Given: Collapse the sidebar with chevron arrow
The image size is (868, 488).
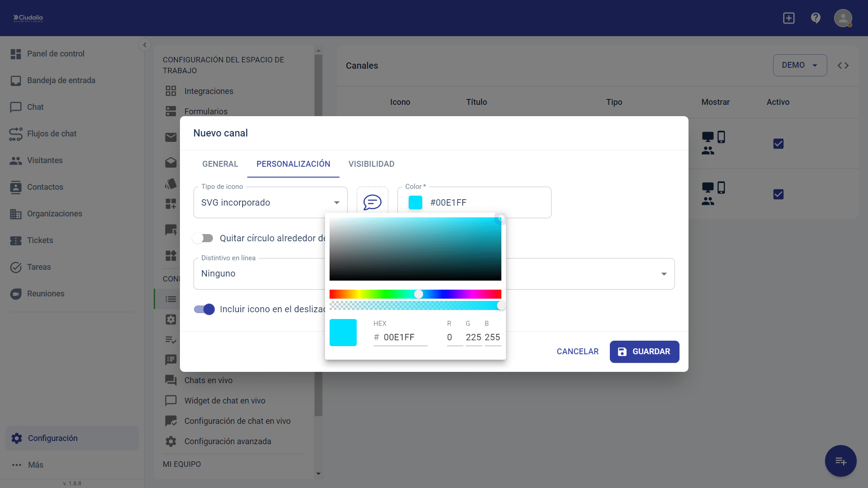Looking at the screenshot, I should [145, 45].
